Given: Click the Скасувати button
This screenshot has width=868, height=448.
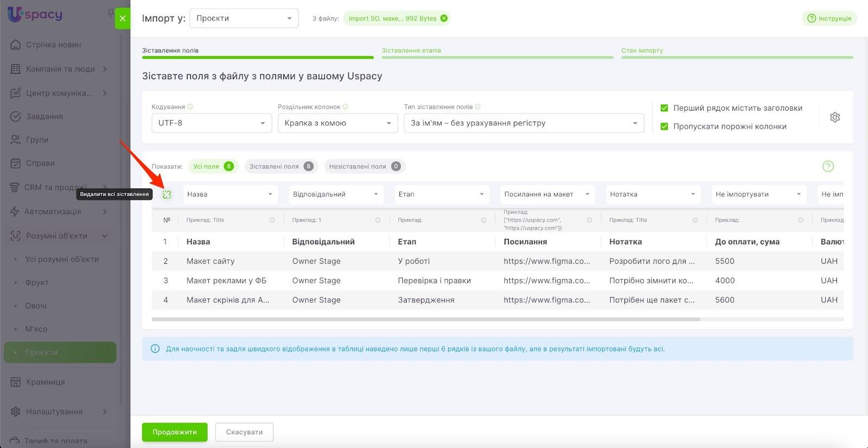Looking at the screenshot, I should tap(244, 432).
